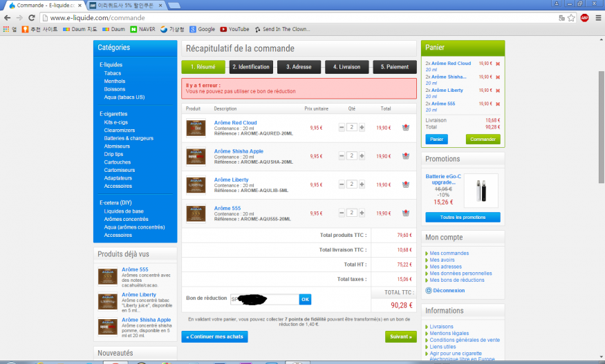Open Chrome hamburger menu
This screenshot has width=605, height=364.
[597, 17]
